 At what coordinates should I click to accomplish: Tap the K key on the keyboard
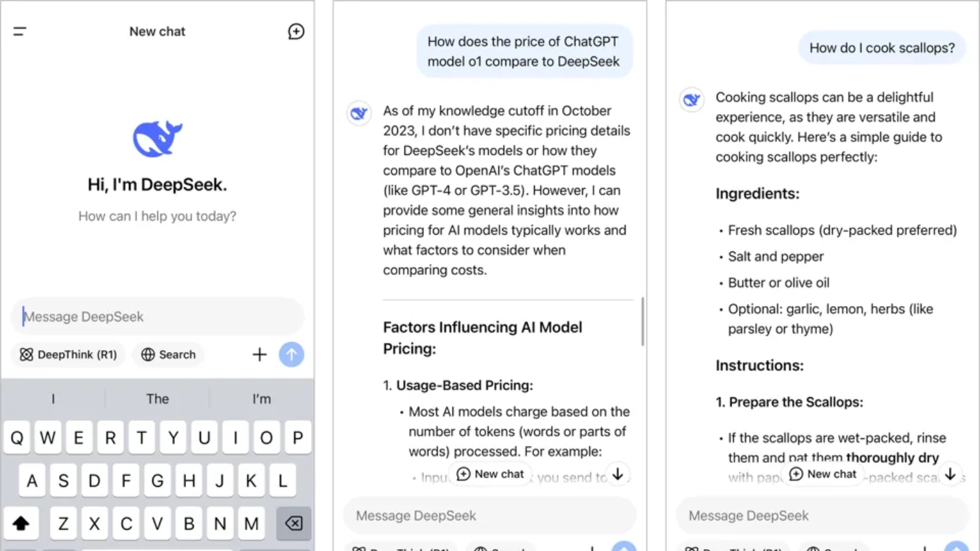[x=251, y=480]
